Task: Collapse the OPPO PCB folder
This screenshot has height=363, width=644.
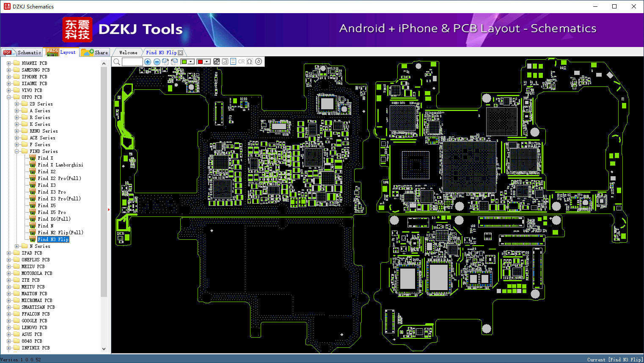Action: point(8,97)
